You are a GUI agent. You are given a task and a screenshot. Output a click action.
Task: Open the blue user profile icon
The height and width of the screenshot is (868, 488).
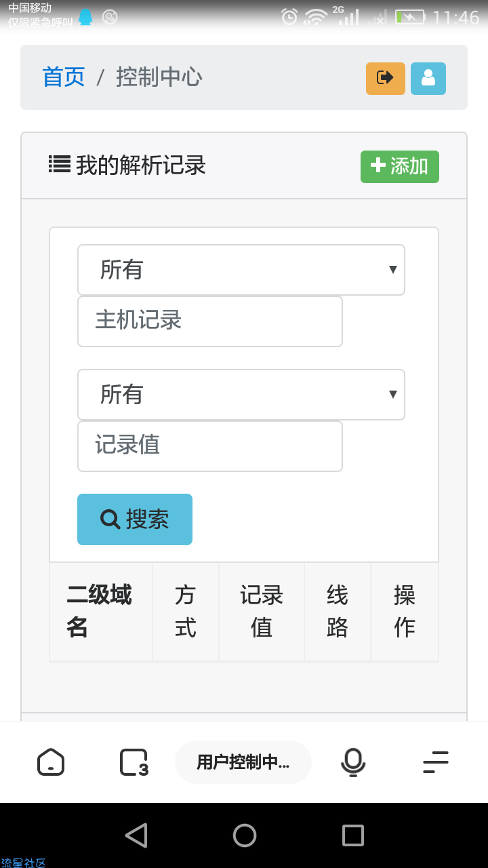428,78
